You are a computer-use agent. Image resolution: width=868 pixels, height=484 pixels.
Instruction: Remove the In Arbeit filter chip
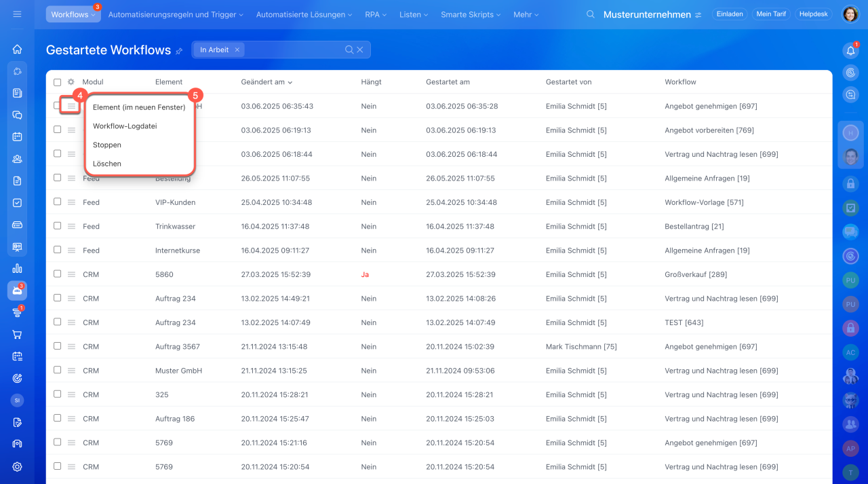(237, 50)
